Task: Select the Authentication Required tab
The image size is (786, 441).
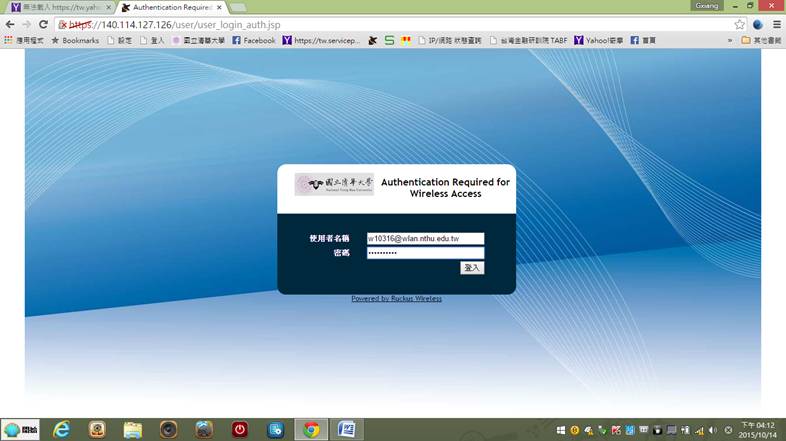Action: click(x=170, y=7)
